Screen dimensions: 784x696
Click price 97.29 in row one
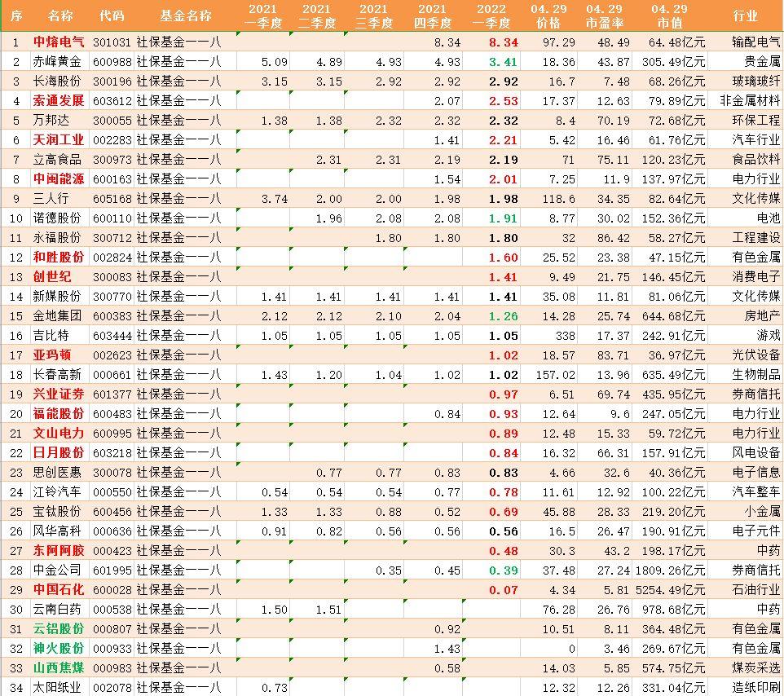pos(559,43)
